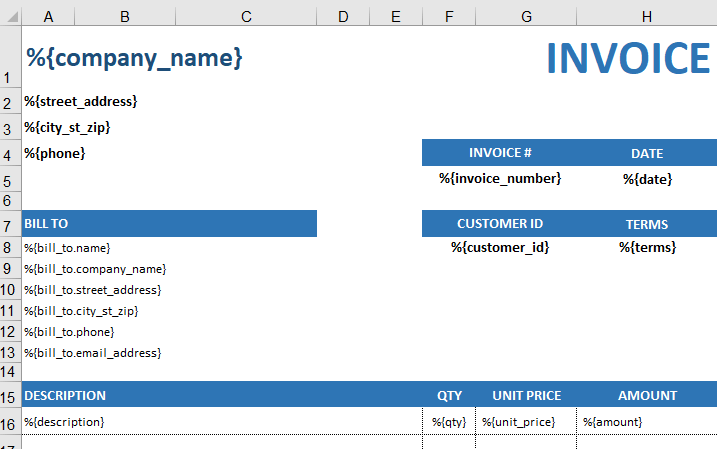Select row 5 header
Image resolution: width=717 pixels, height=449 pixels.
11,179
